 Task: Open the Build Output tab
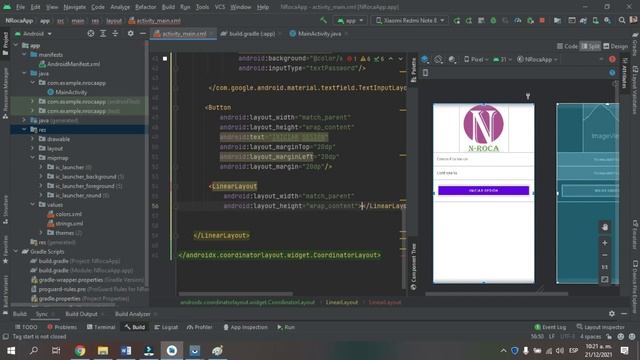click(82, 314)
